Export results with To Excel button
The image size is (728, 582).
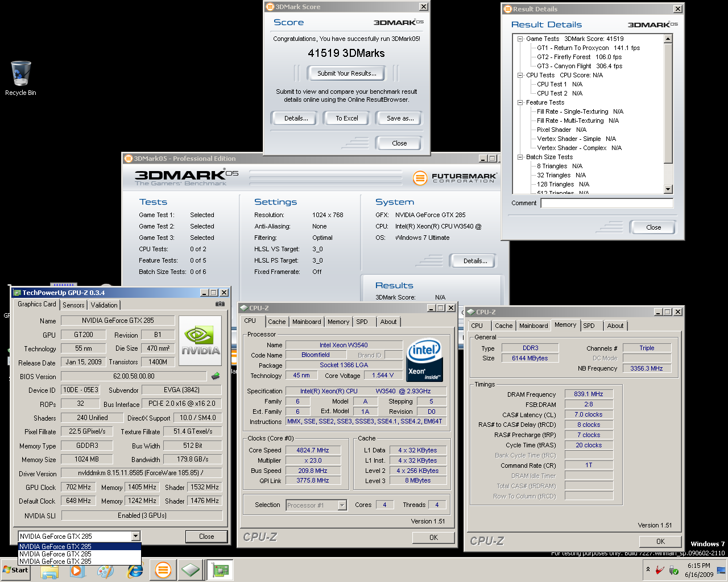click(346, 118)
